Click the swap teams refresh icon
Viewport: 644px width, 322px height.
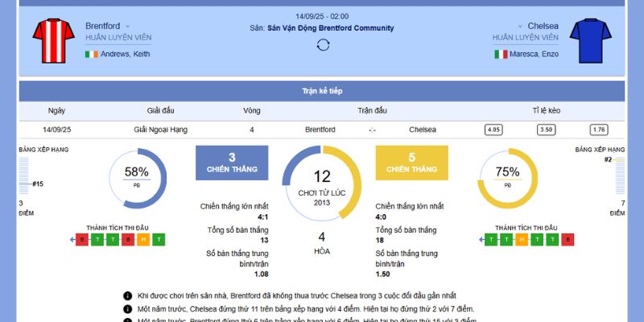[x=322, y=45]
